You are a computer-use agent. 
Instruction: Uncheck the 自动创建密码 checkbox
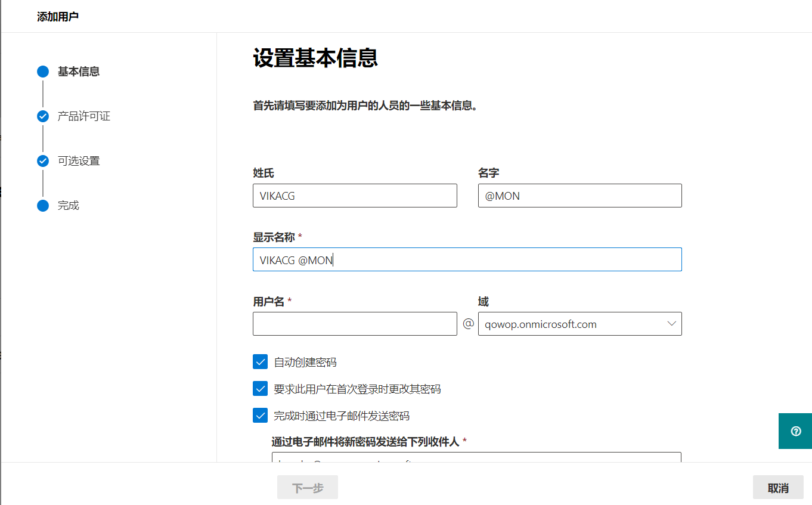(x=260, y=362)
